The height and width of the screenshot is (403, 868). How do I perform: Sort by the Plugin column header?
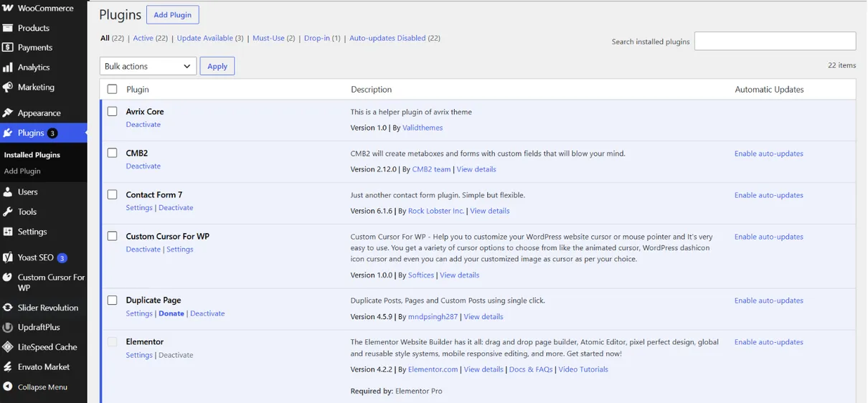[x=138, y=90]
